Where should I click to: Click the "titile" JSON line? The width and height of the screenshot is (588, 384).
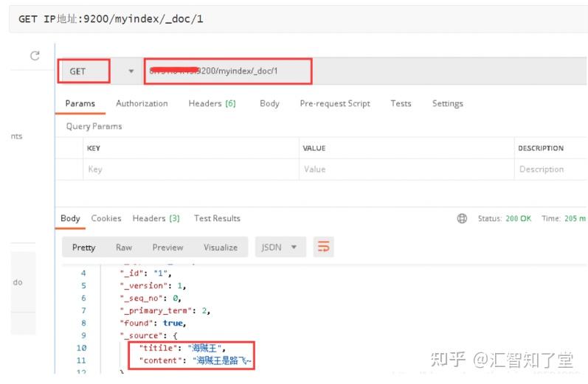click(x=183, y=348)
